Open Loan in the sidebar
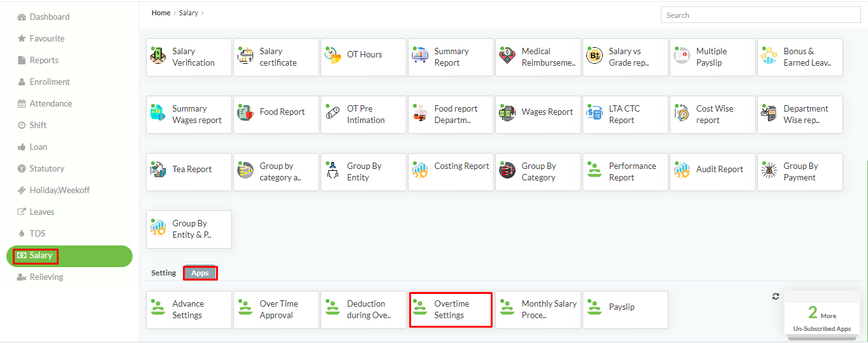Image resolution: width=868 pixels, height=343 pixels. click(32, 147)
